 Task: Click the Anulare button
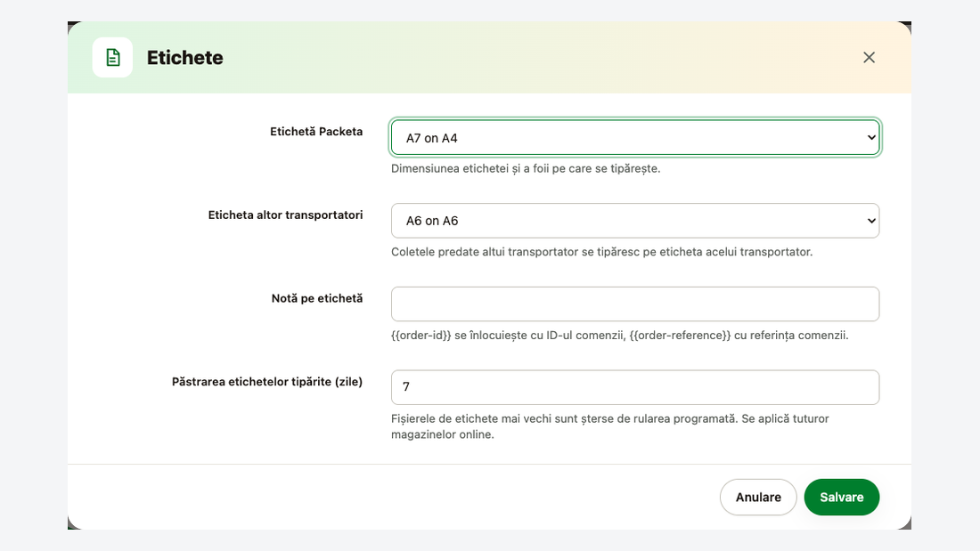(758, 498)
